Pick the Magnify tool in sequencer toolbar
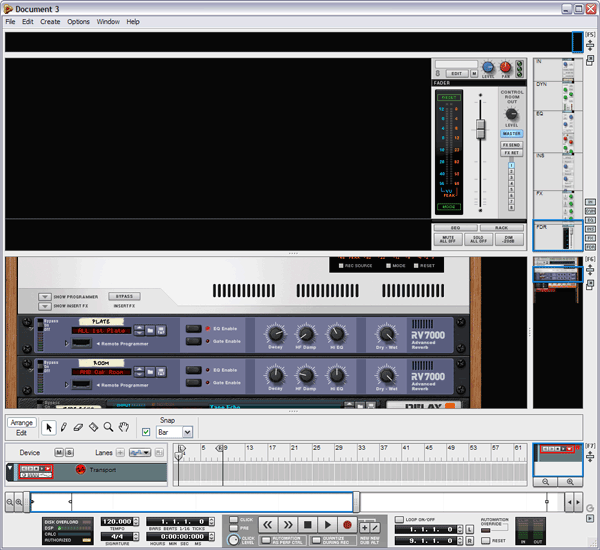This screenshot has height=550, width=600. (108, 427)
